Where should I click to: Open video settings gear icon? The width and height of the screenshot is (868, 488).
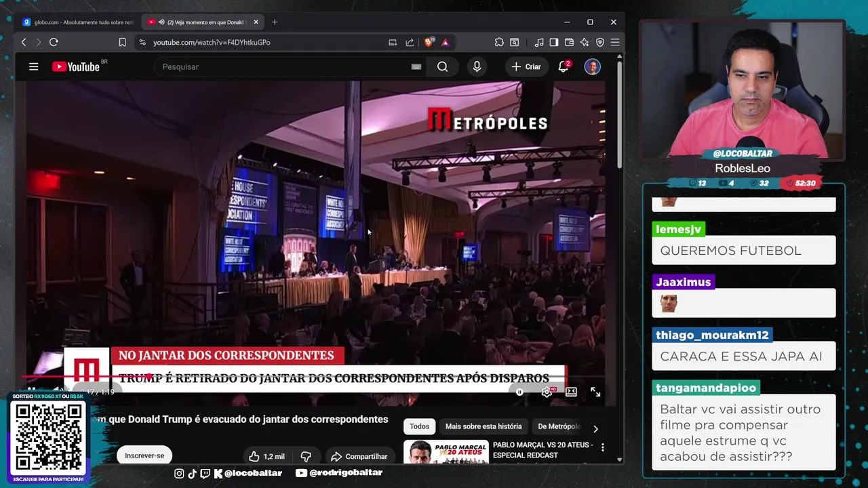[x=547, y=392]
